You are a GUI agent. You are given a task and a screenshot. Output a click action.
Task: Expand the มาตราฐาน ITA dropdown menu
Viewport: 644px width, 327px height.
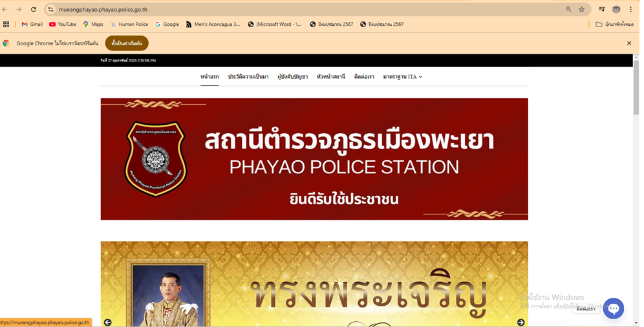(402, 77)
